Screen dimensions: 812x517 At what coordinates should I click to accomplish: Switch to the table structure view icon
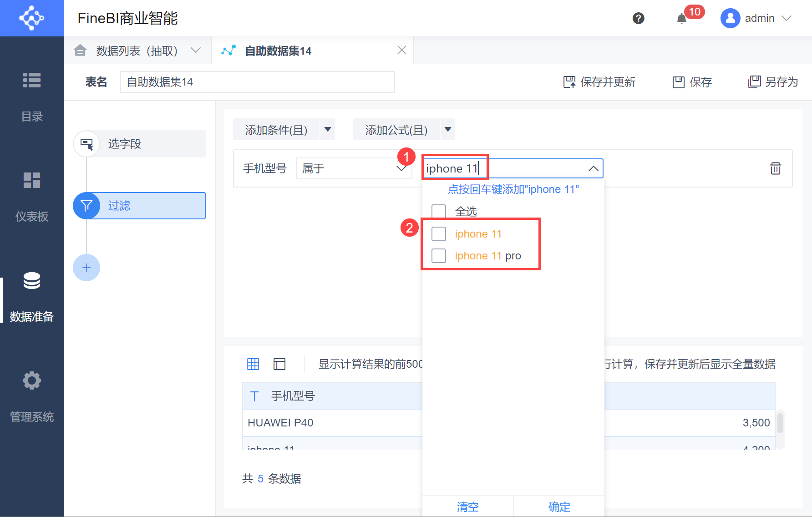[279, 364]
